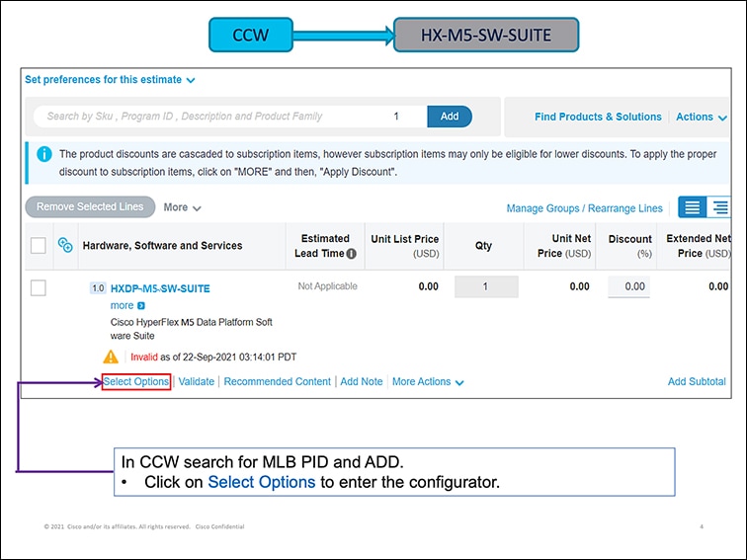Click the Validate link
Viewport: 747px width, 560px height.
point(197,381)
